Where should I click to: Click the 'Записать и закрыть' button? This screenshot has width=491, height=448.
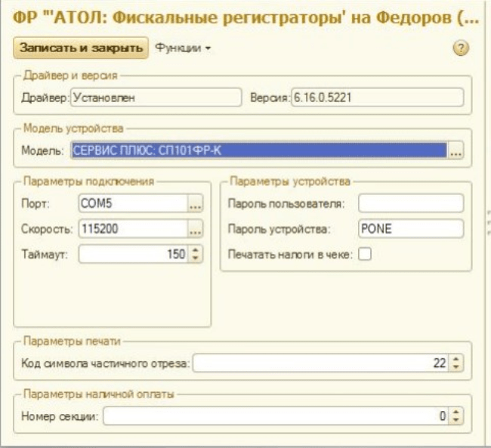(x=81, y=48)
